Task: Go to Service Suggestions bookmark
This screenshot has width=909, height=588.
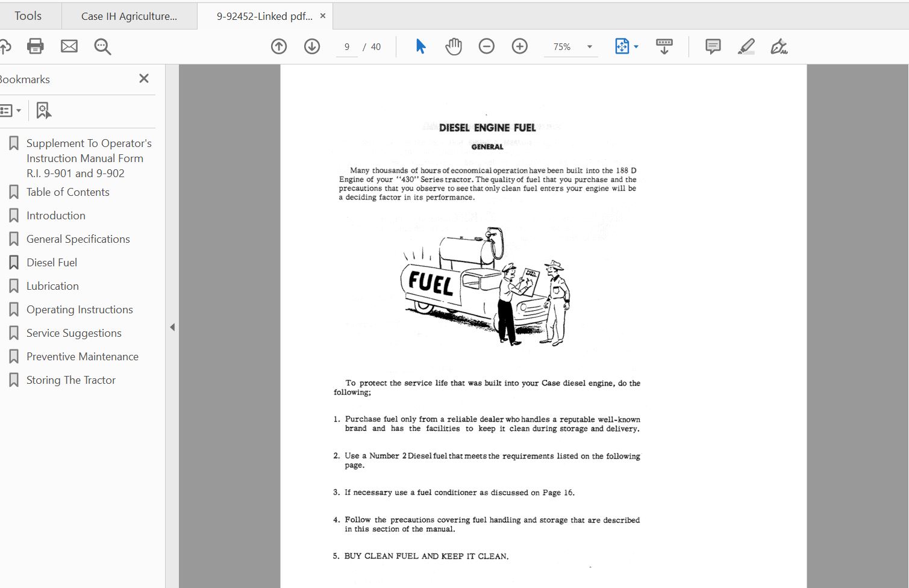Action: click(x=74, y=333)
